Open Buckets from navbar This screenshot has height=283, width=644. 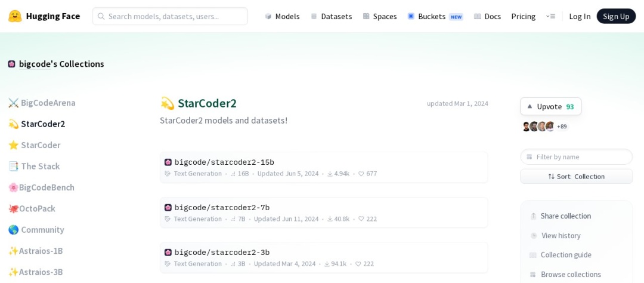(435, 17)
